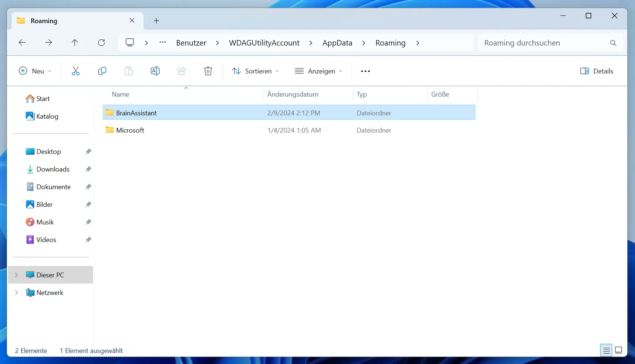
Task: Click the PC monitor icon in the address bar
Action: click(x=130, y=42)
